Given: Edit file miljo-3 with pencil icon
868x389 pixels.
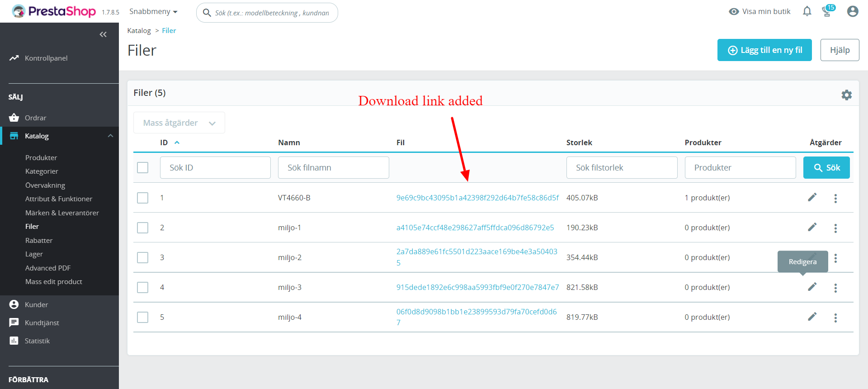Looking at the screenshot, I should pos(812,287).
